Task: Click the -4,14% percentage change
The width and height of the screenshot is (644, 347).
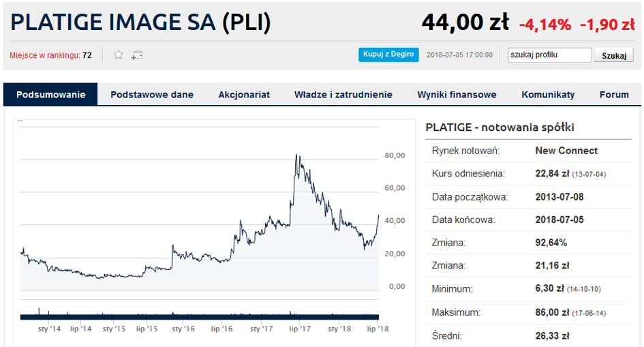Action: click(545, 25)
